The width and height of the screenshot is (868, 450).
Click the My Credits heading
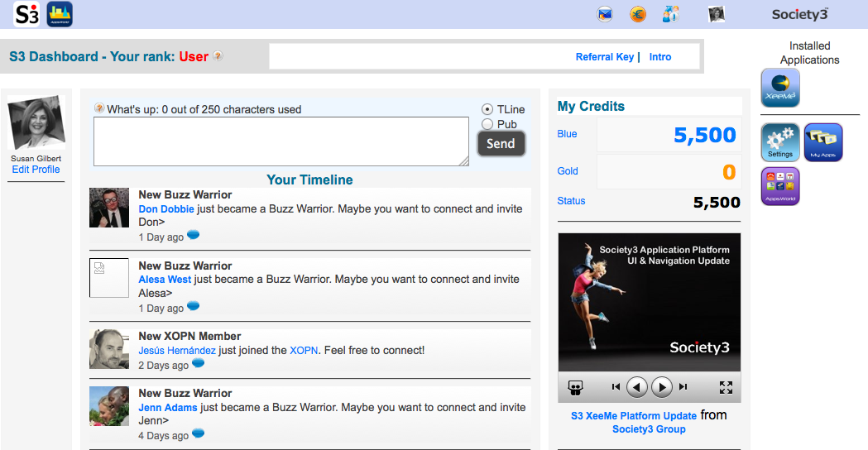click(x=591, y=106)
